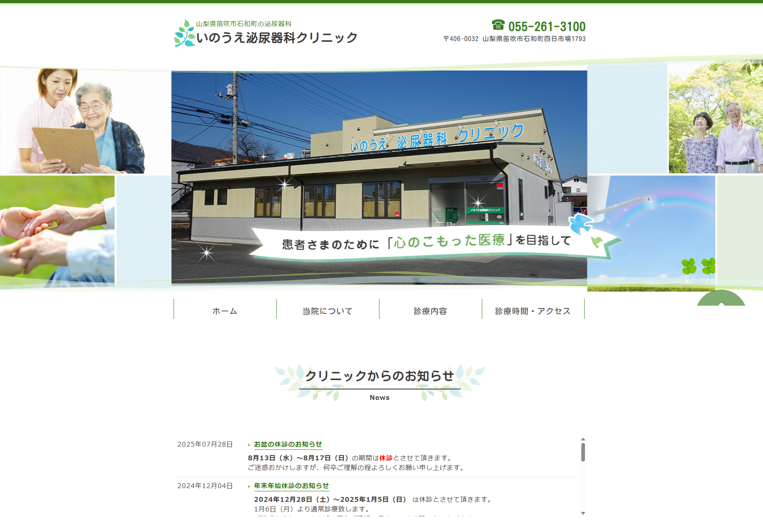Viewport: 763px width, 532px height.
Task: Click the いのうえ泌尿器科クリニック title logo
Action: pos(277,38)
